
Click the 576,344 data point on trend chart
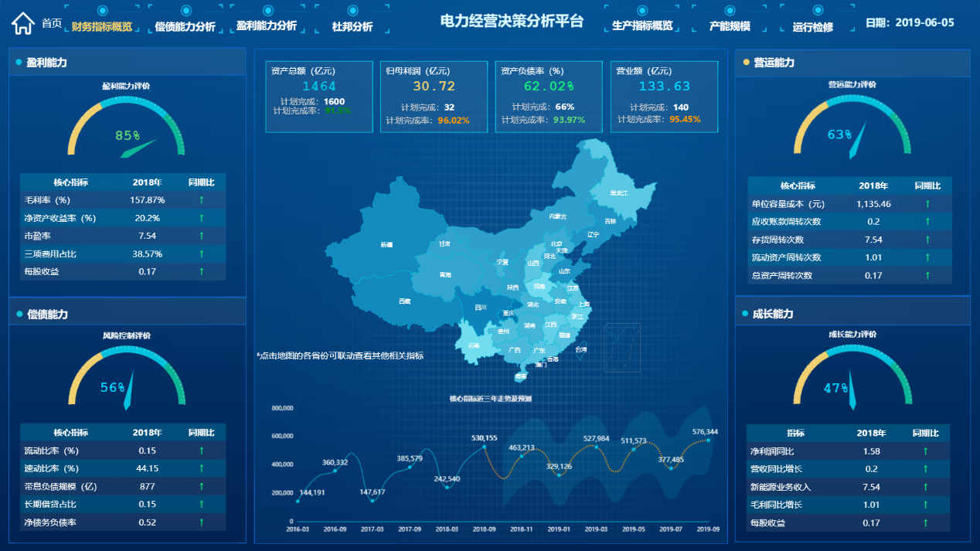pyautogui.click(x=708, y=442)
